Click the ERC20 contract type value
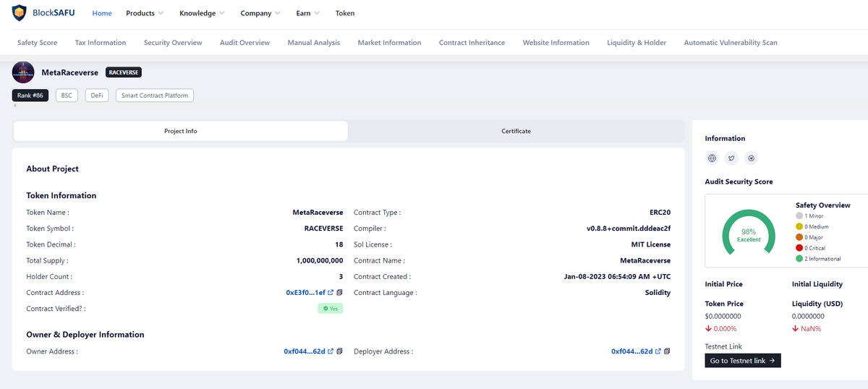 tap(660, 213)
